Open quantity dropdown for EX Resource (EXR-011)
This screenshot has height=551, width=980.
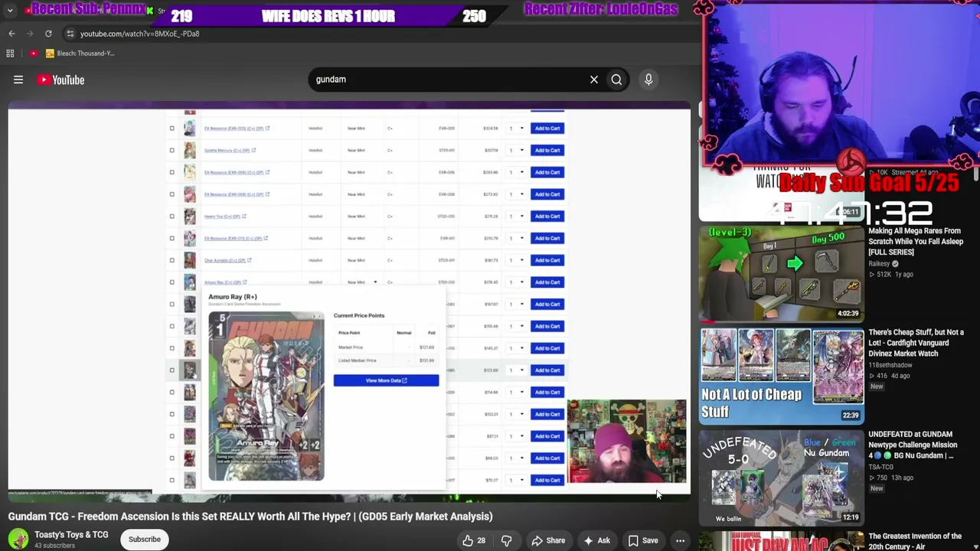point(517,238)
